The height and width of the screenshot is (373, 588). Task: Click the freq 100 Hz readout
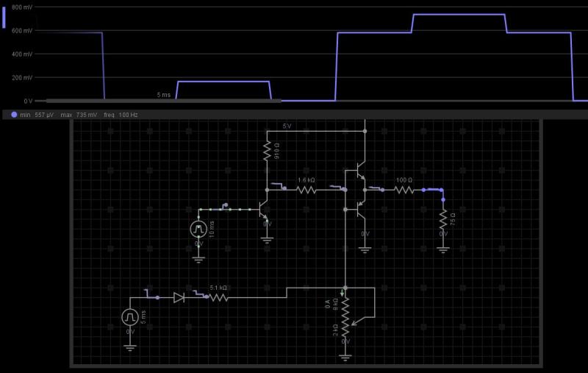point(120,115)
